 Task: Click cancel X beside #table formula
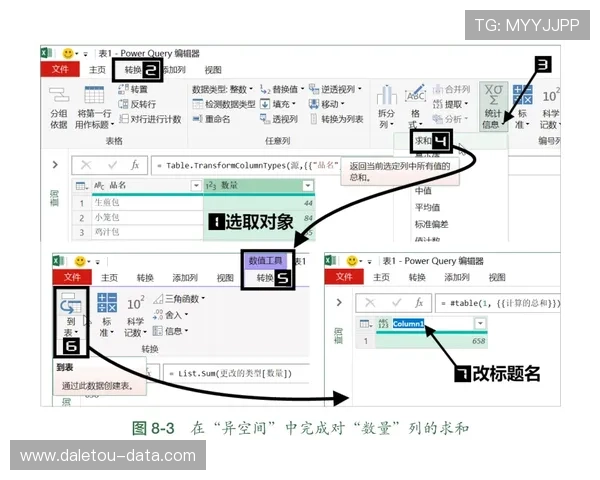(370, 303)
